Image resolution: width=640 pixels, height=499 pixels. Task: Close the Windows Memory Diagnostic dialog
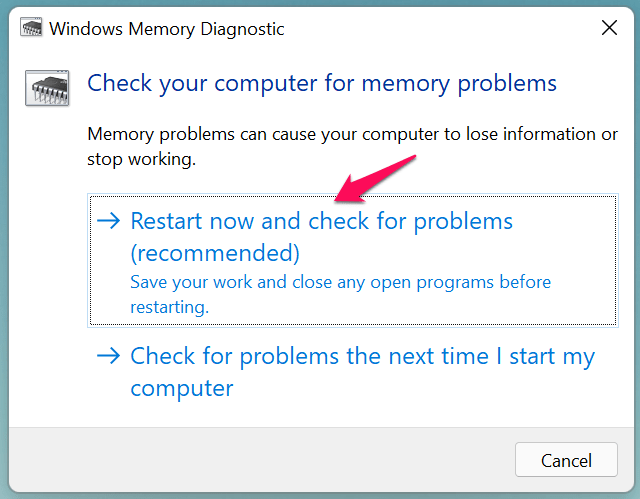pyautogui.click(x=608, y=29)
